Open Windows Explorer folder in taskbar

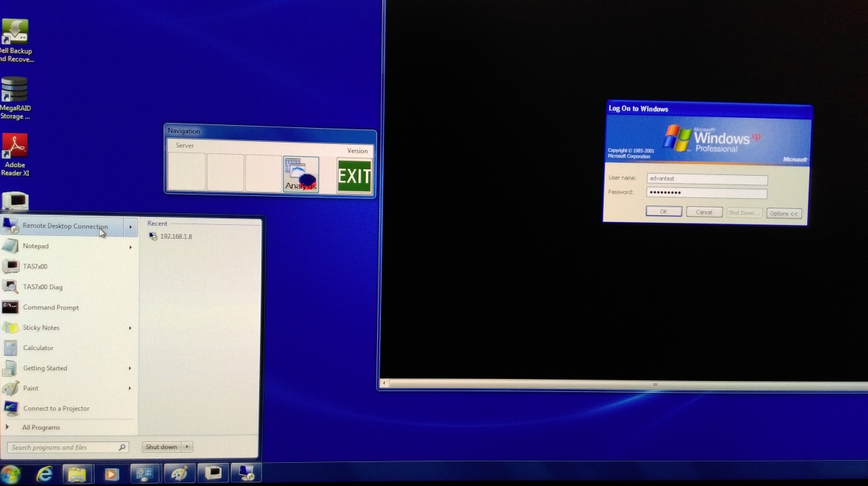[x=77, y=474]
